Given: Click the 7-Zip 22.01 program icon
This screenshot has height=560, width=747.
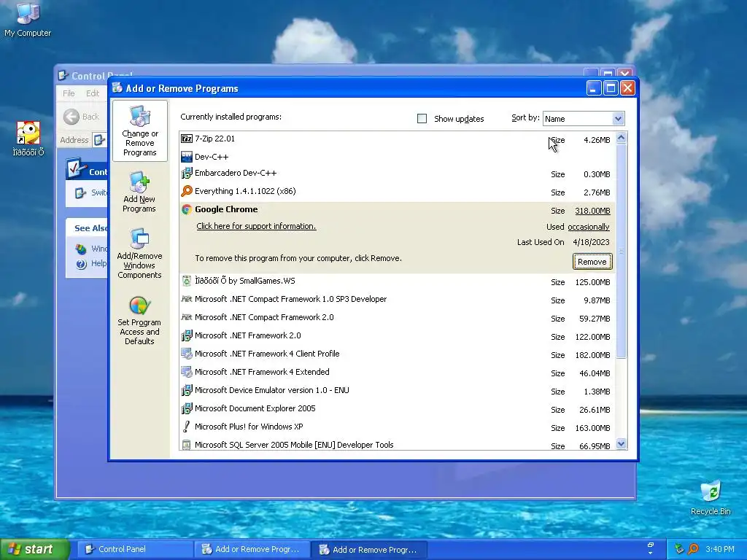Looking at the screenshot, I should 187,139.
